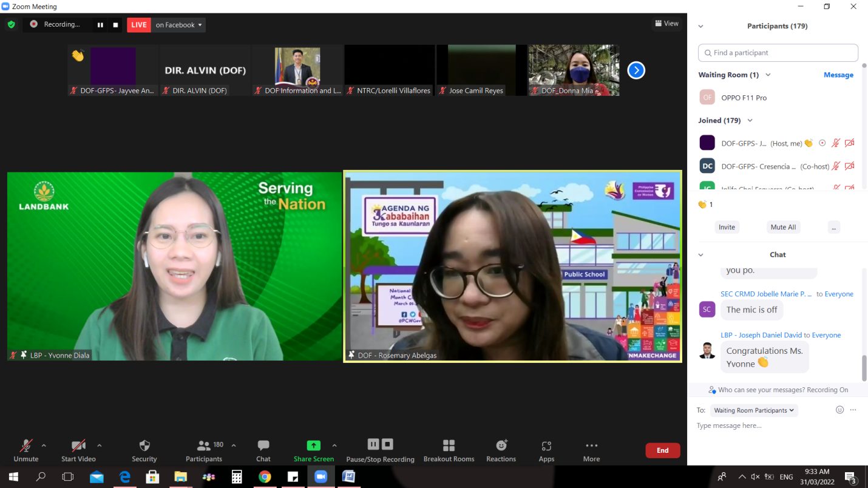Click the Windows Start button
Screen dimensions: 868x488
13,476
